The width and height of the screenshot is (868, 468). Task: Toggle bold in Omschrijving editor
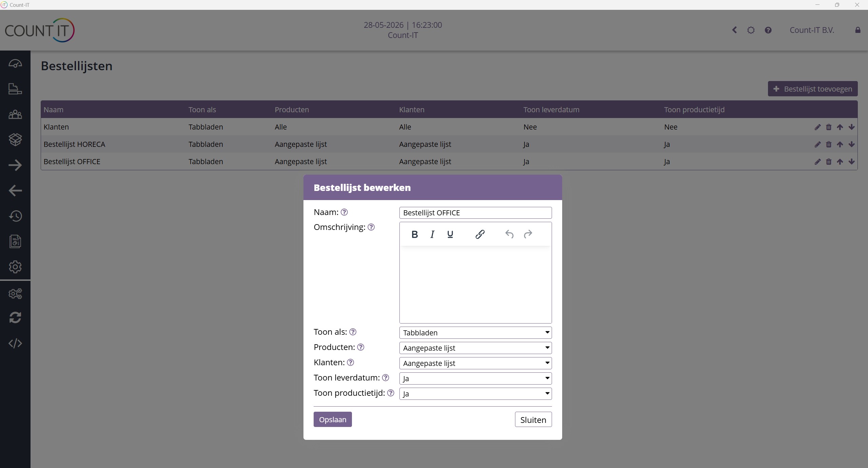(414, 234)
